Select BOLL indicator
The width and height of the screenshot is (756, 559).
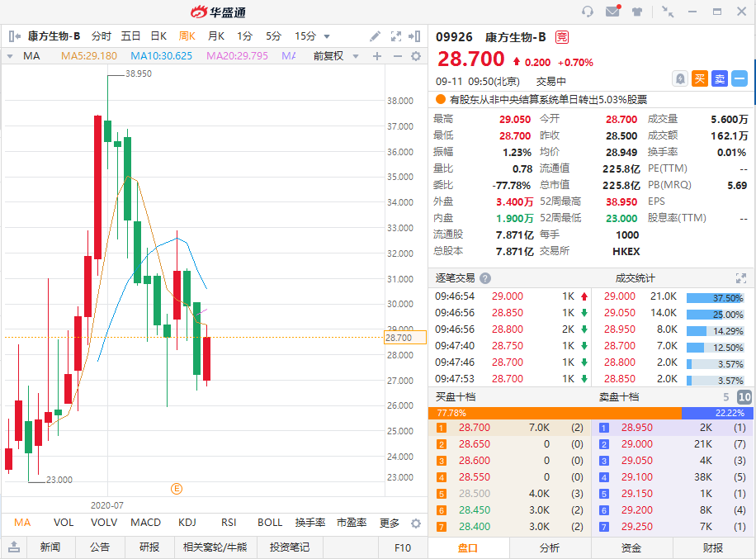[x=270, y=523]
